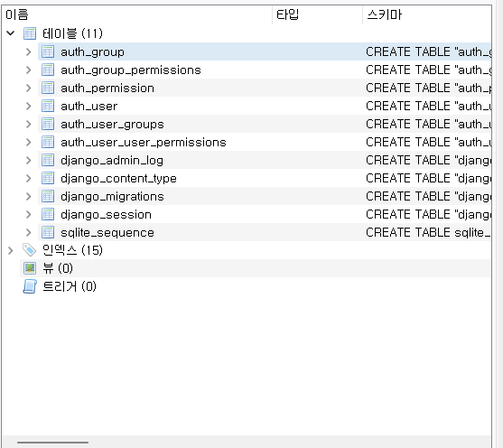The height and width of the screenshot is (448, 503).
Task: Click the 뷰 picture icon
Action: point(30,268)
